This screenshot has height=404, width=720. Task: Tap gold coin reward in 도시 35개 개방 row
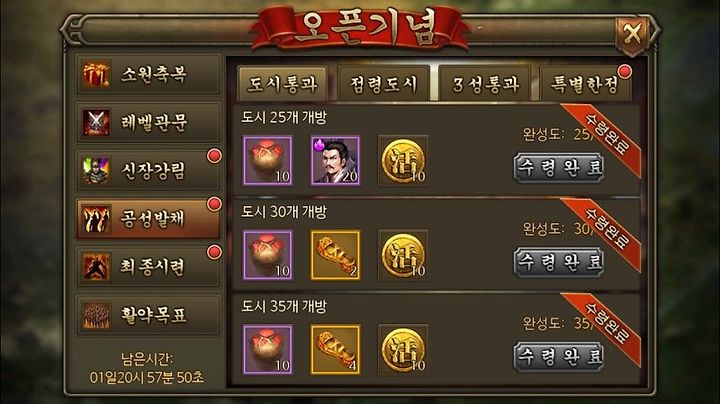(403, 349)
